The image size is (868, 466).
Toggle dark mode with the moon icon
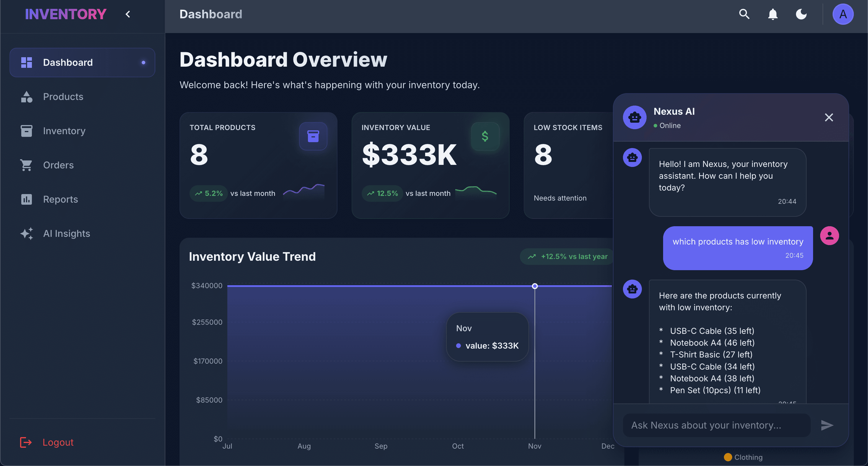[x=801, y=14]
